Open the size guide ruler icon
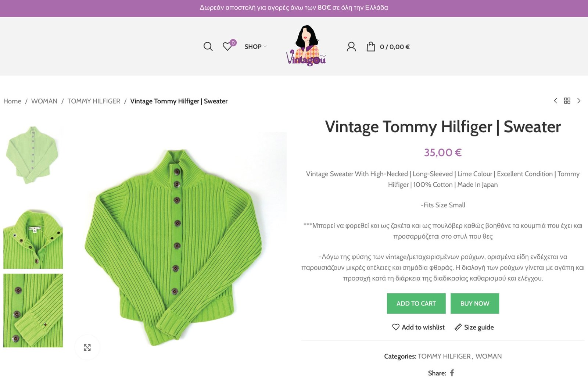The image size is (588, 379). pos(458,327)
